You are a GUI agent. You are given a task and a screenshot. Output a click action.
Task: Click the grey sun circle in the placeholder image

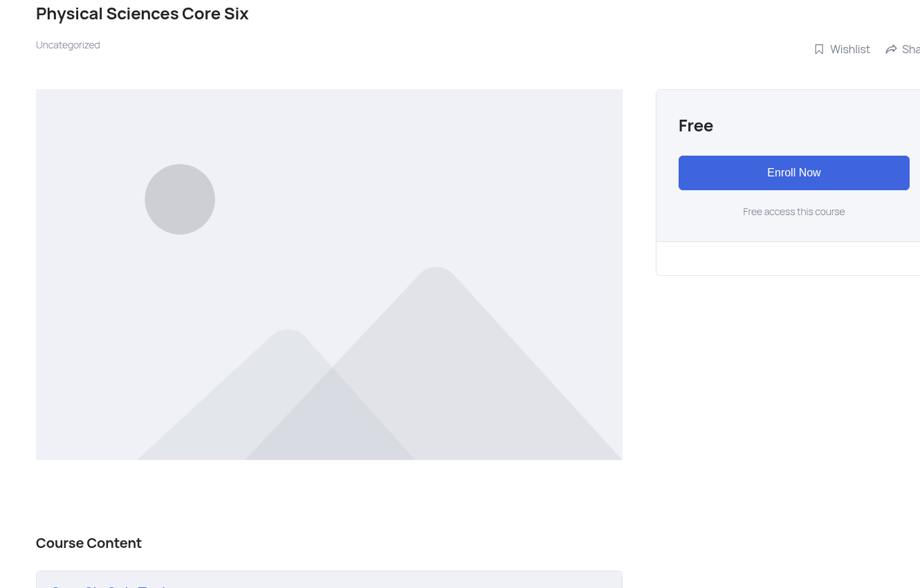[x=180, y=199]
